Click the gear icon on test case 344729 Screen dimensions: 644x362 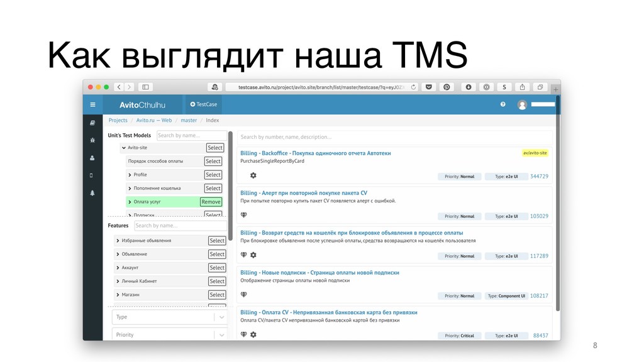[x=253, y=175]
